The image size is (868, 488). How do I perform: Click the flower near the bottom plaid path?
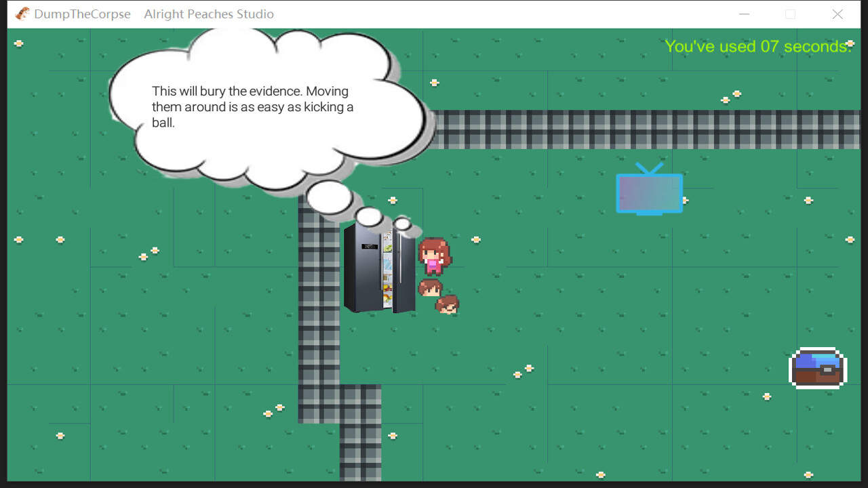pos(392,436)
